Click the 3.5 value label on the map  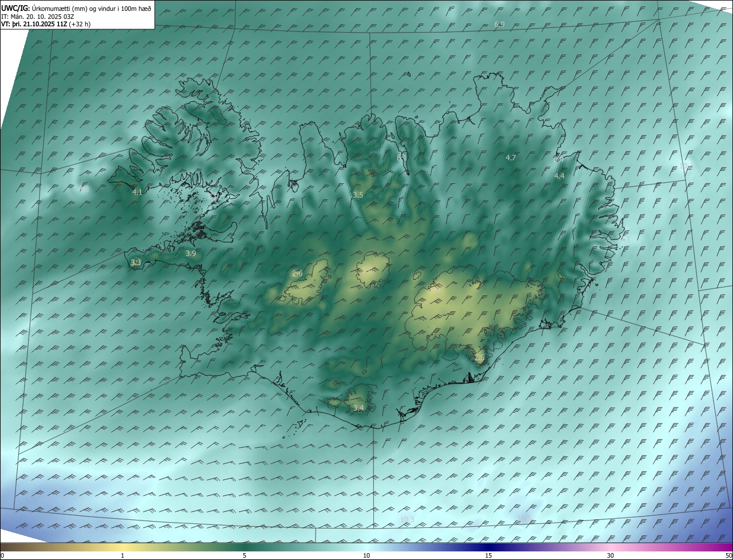point(358,195)
